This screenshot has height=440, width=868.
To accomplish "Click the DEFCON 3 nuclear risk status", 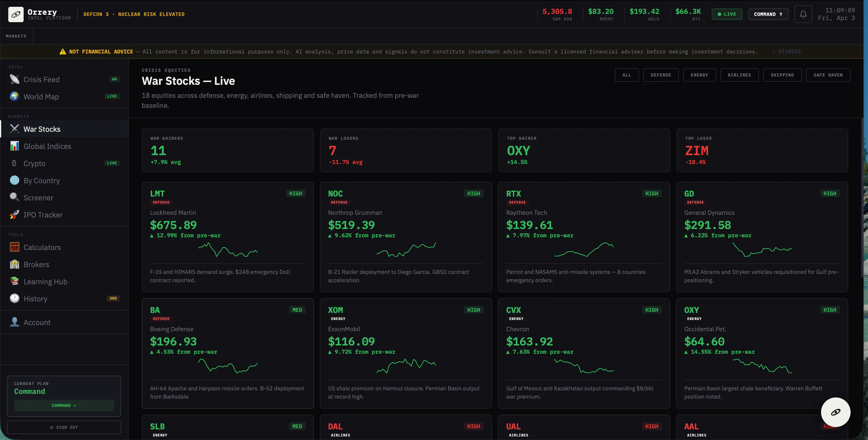I will (134, 14).
